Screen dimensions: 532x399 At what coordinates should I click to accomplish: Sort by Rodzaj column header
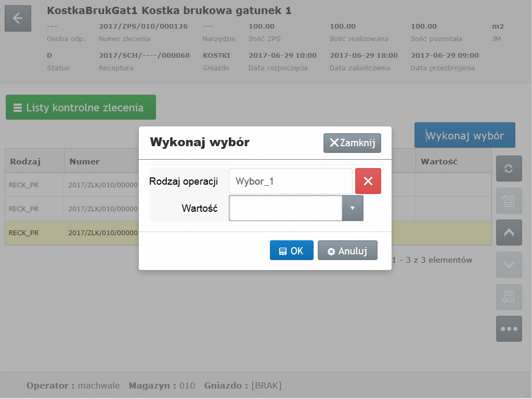click(34, 161)
